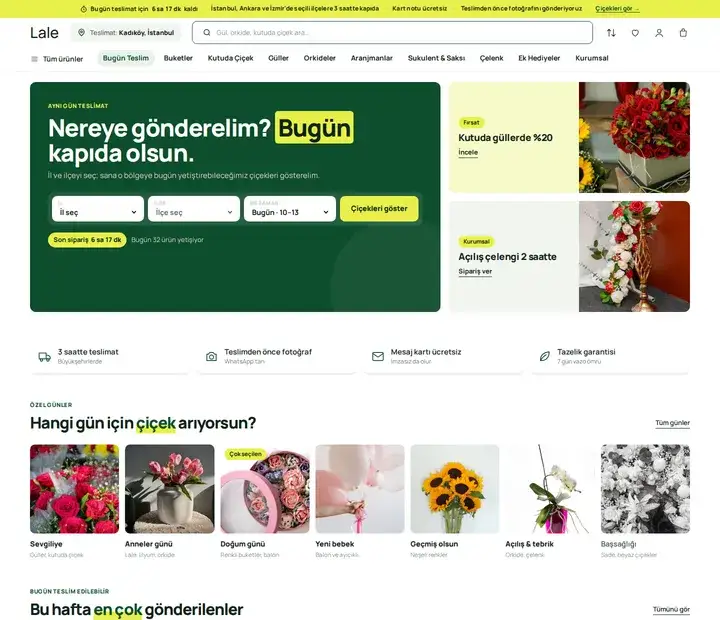Open the Başsağlığı occasion thumbnail
Viewport: 720px width, 620px height.
pyautogui.click(x=645, y=489)
